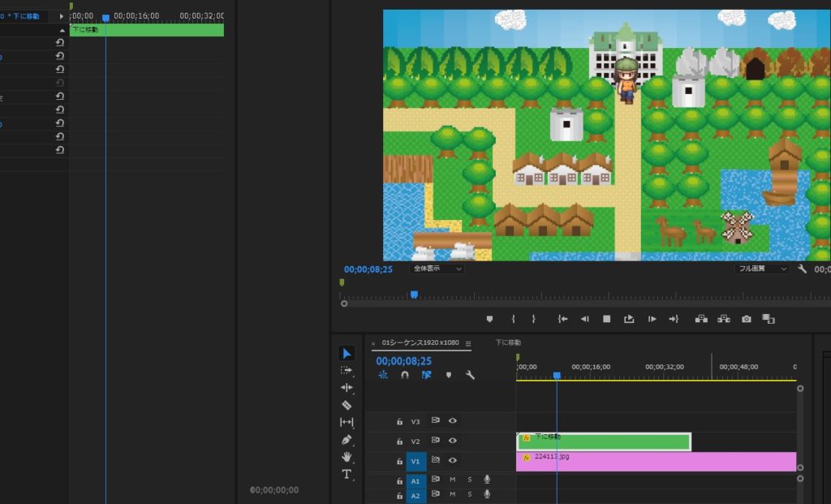The width and height of the screenshot is (831, 504).
Task: Pick the Track Select Forward tool
Action: click(x=347, y=370)
